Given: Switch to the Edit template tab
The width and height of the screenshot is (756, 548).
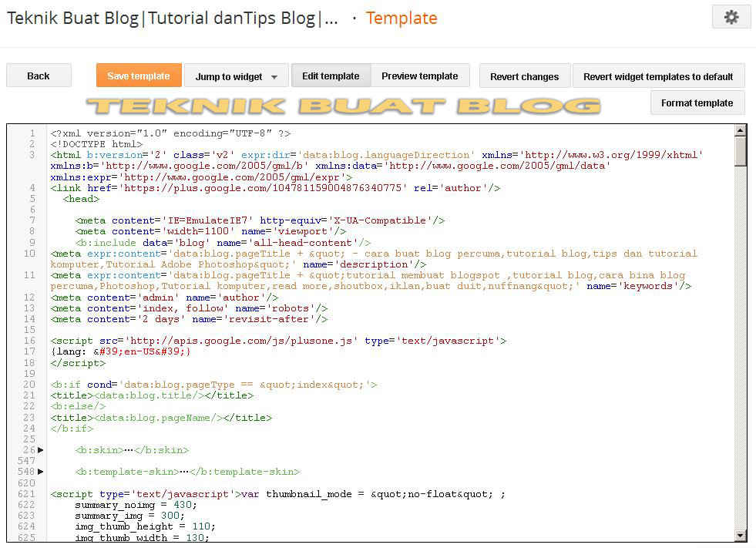Looking at the screenshot, I should click(x=331, y=76).
